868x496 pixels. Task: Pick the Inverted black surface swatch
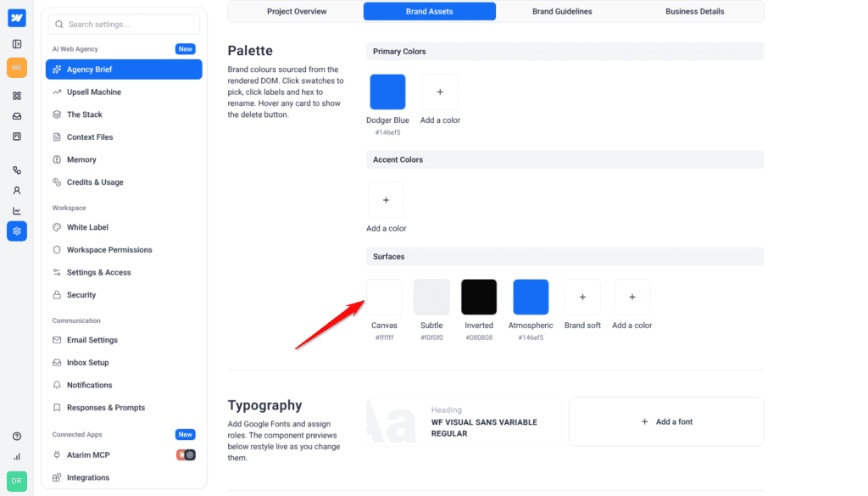[479, 298]
